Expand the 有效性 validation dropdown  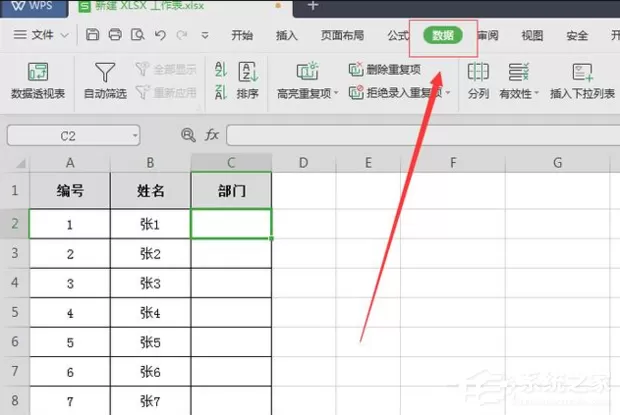[537, 93]
